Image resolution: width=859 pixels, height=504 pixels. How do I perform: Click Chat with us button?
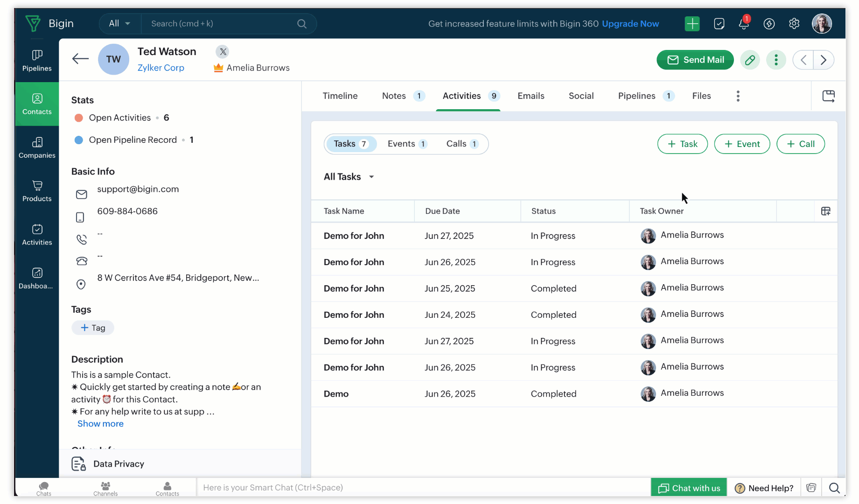[x=689, y=488]
